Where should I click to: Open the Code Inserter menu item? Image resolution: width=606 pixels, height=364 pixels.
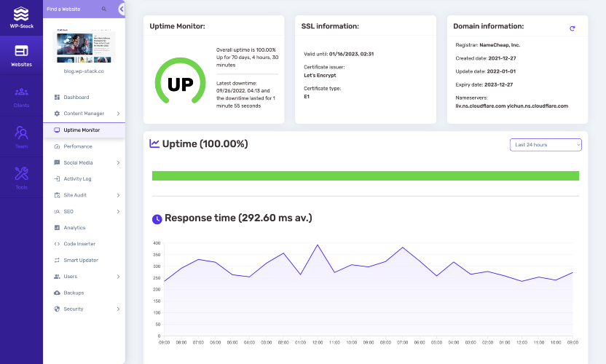(x=84, y=244)
